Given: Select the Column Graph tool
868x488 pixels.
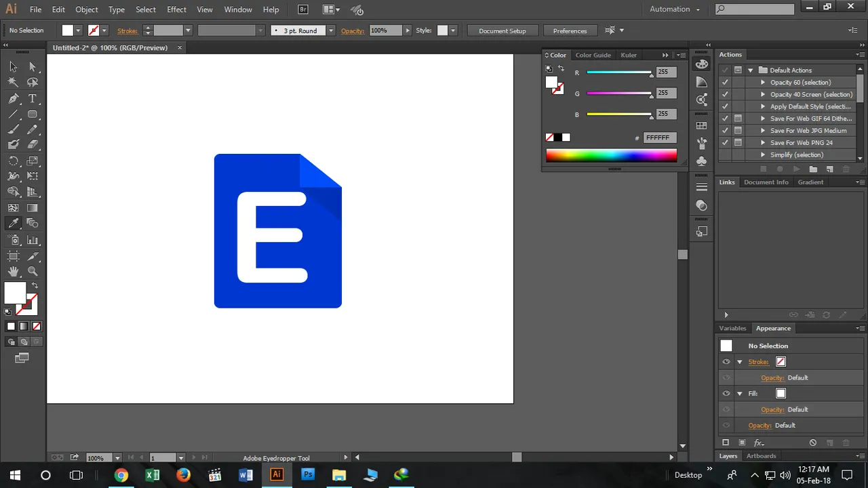Looking at the screenshot, I should 32,240.
